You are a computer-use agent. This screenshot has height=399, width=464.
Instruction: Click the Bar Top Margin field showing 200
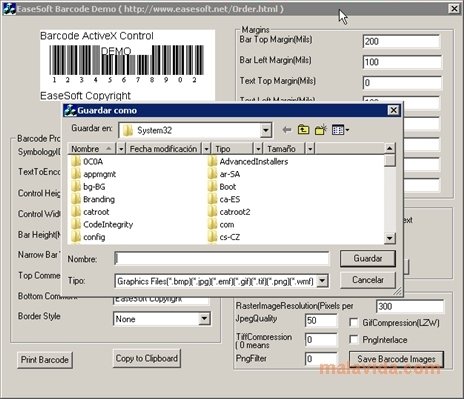402,41
